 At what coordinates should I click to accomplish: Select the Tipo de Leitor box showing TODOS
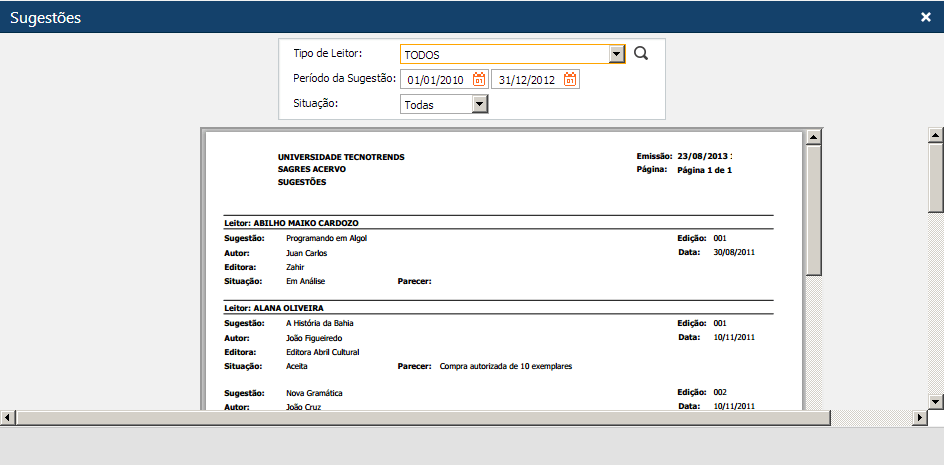(504, 55)
